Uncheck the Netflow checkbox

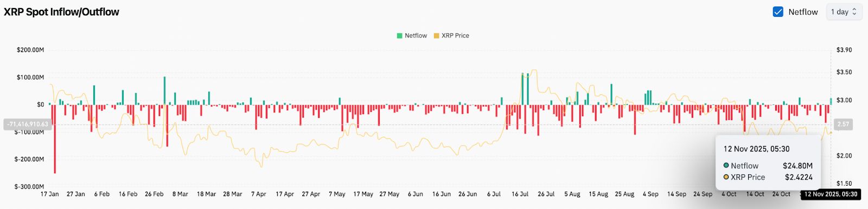point(778,12)
